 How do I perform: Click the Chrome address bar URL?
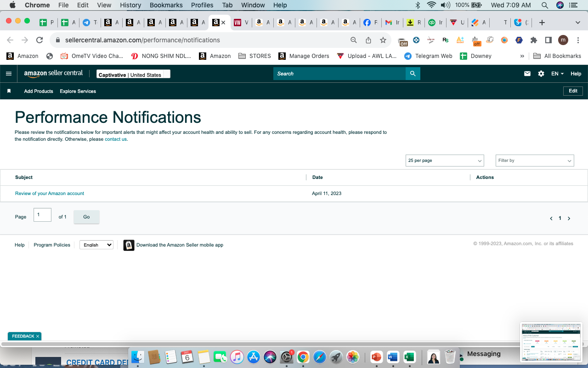142,40
